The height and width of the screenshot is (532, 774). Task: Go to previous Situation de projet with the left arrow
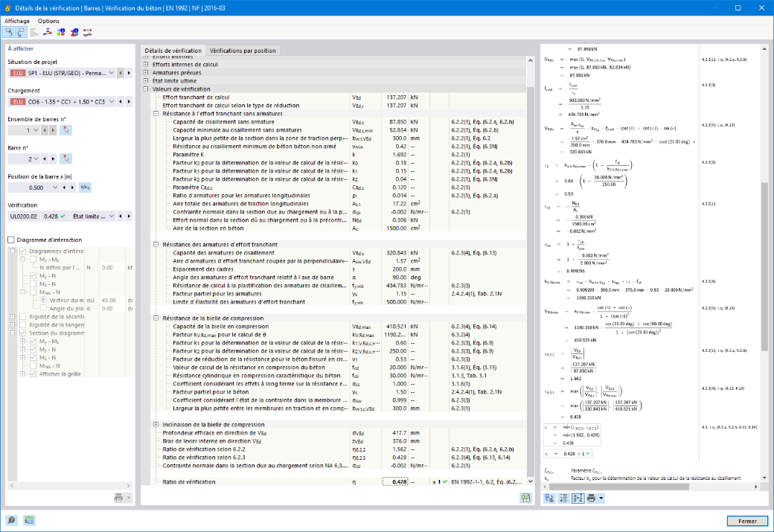(x=121, y=73)
